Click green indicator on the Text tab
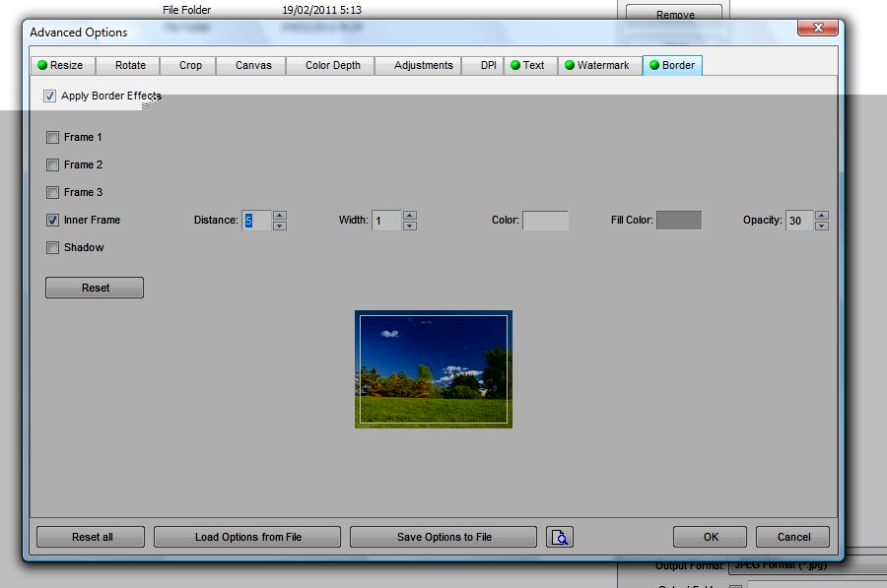Image resolution: width=887 pixels, height=588 pixels. tap(514, 65)
